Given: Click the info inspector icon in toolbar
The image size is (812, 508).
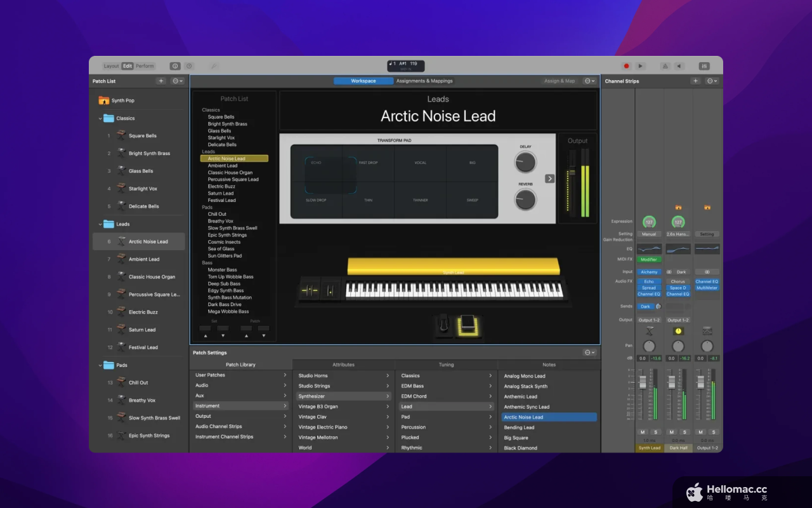Looking at the screenshot, I should (175, 66).
